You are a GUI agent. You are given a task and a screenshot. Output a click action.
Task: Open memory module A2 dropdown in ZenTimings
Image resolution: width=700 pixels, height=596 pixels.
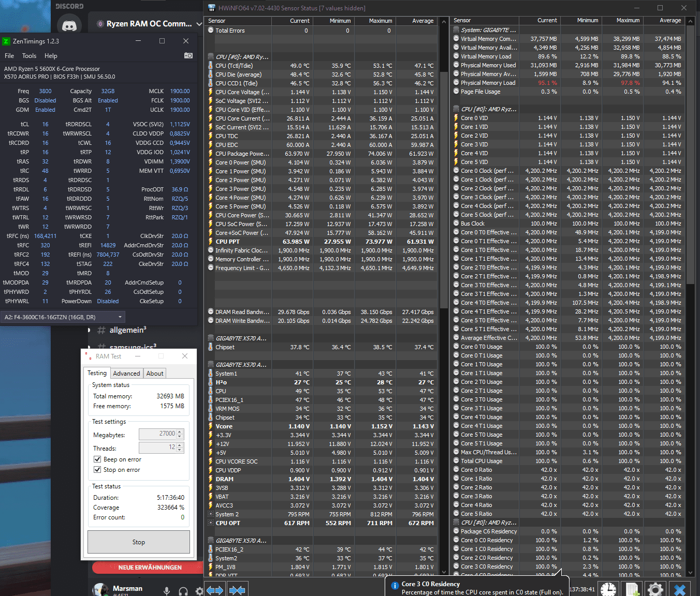click(x=63, y=317)
